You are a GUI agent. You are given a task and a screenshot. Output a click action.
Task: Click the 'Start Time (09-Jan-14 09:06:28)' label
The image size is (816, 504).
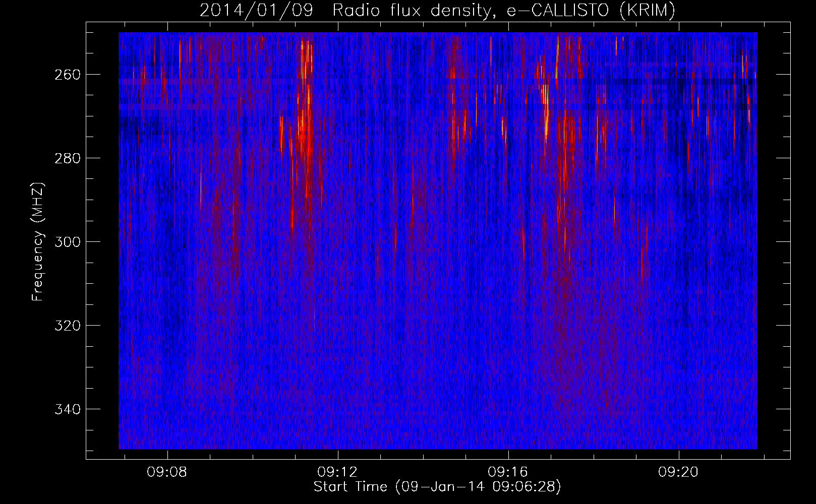pos(437,487)
